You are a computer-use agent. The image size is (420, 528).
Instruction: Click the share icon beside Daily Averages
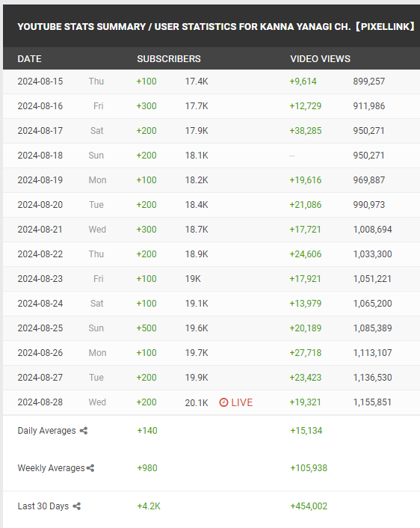point(84,431)
